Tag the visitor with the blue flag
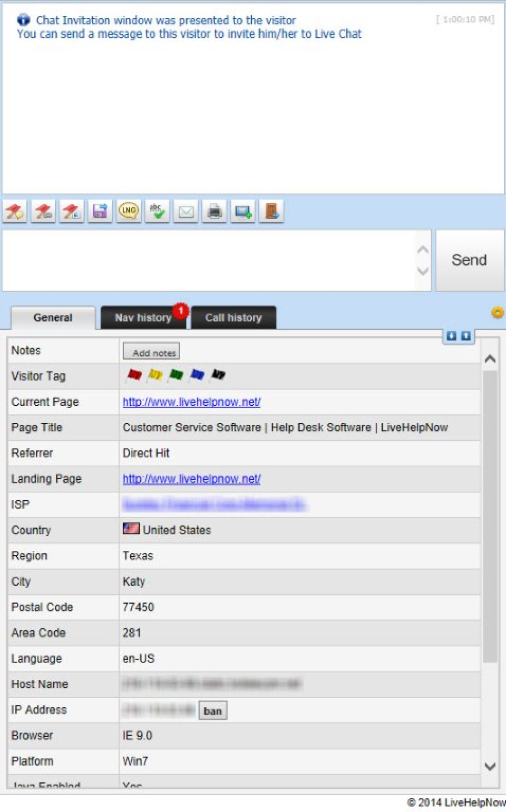The width and height of the screenshot is (506, 812). 197,375
